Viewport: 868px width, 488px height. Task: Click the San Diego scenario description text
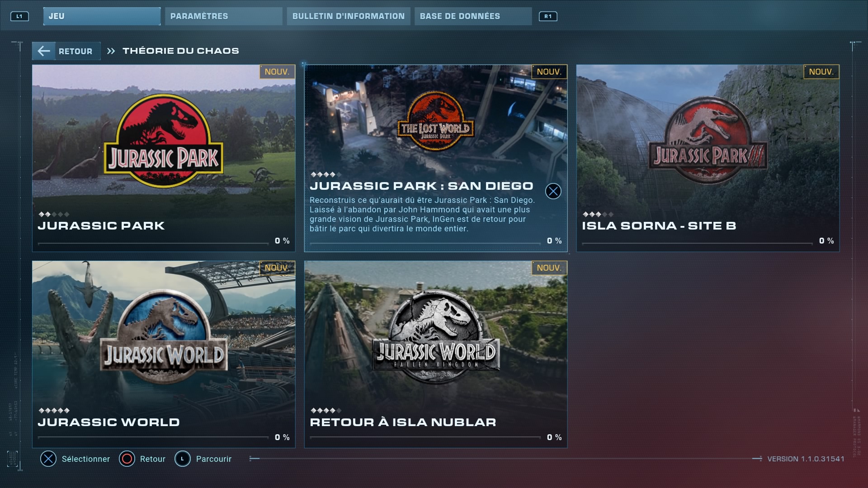point(422,214)
